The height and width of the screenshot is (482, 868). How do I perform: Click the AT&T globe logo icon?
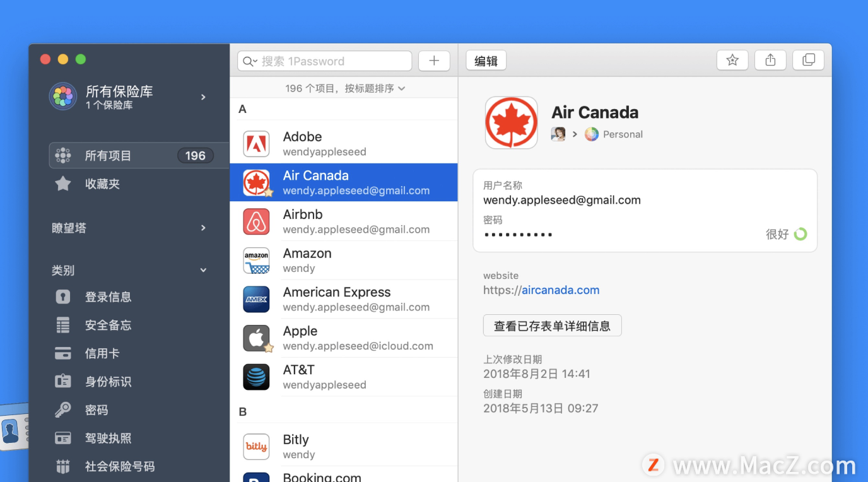pyautogui.click(x=256, y=377)
